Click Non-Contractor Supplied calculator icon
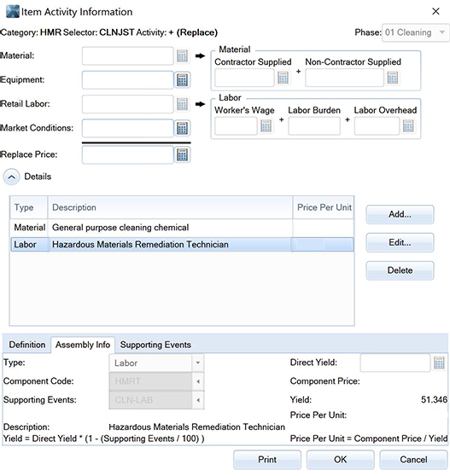The image size is (450, 476). coord(392,78)
